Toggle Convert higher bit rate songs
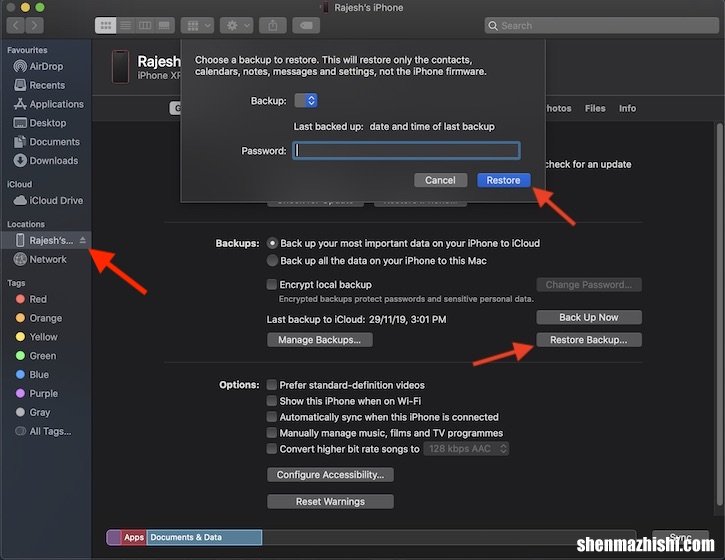Viewport: 725px width, 560px height. pos(272,449)
